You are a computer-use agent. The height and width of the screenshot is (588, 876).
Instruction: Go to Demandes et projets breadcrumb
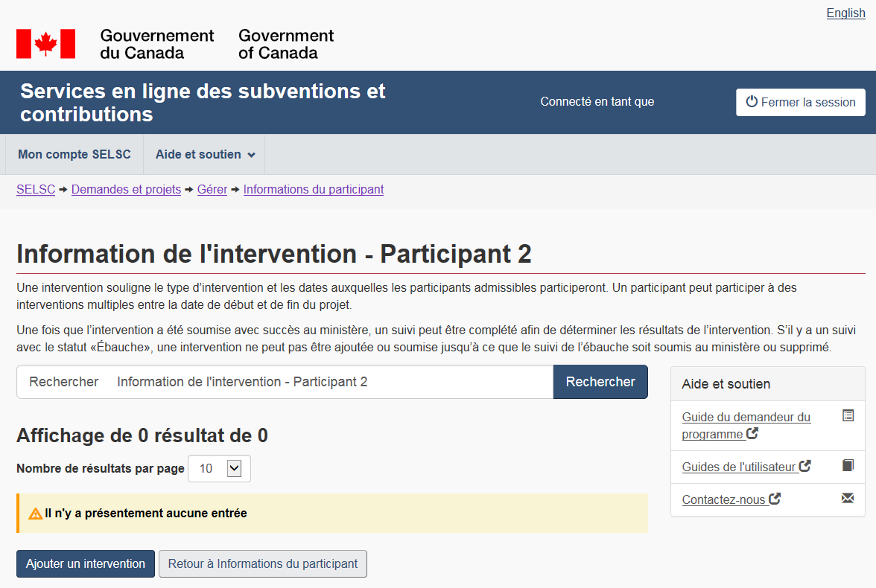click(126, 190)
